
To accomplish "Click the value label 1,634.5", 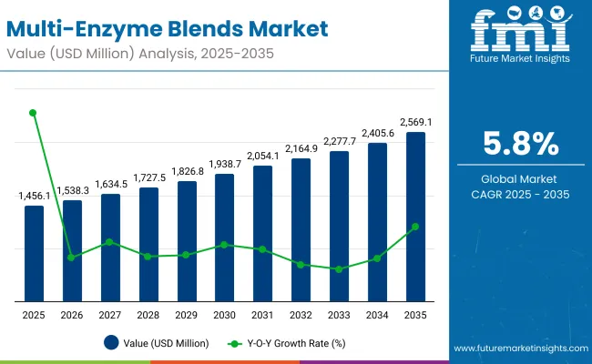I will (111, 184).
